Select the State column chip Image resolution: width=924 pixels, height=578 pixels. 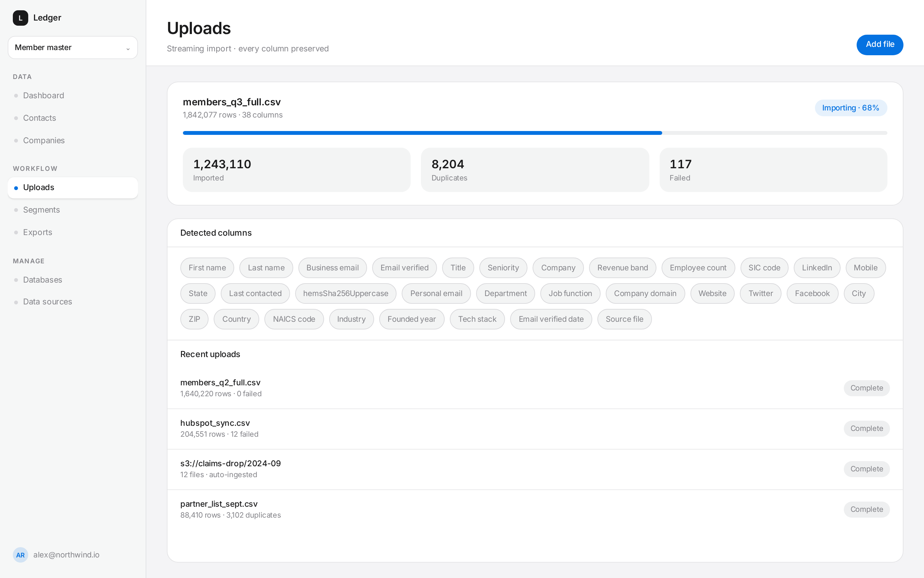coord(198,293)
